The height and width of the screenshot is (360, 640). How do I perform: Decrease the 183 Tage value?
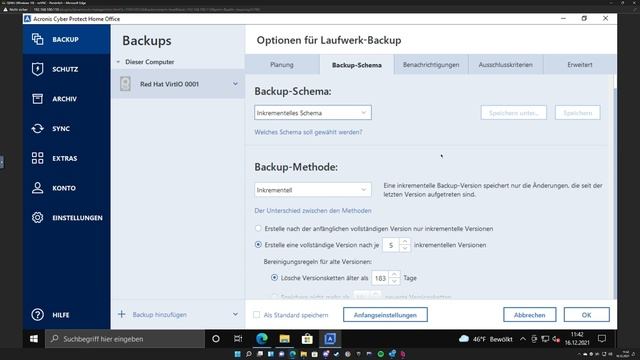click(x=394, y=282)
